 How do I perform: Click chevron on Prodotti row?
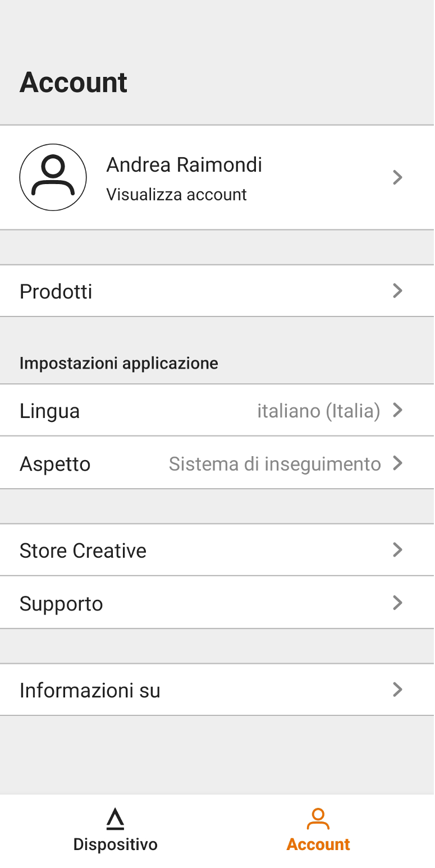(397, 291)
